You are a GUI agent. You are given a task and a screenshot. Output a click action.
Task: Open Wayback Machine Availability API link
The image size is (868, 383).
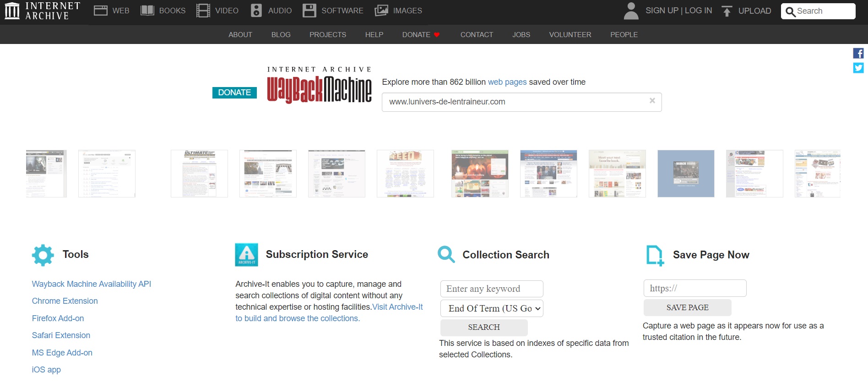92,284
